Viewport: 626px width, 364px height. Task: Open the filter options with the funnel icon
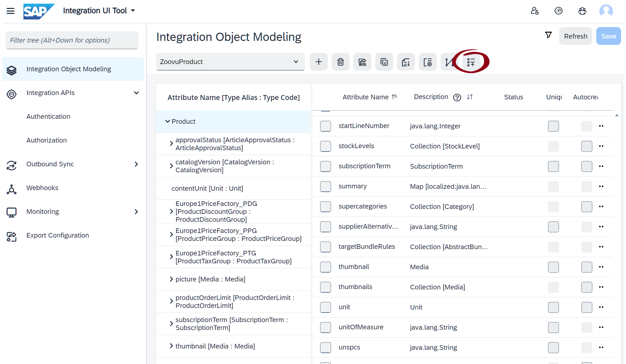(548, 35)
